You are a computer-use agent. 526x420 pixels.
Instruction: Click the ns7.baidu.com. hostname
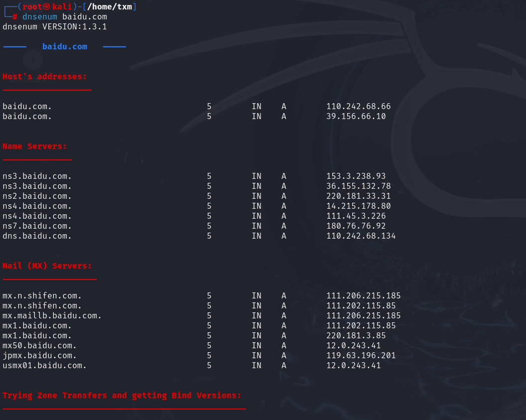(x=37, y=226)
